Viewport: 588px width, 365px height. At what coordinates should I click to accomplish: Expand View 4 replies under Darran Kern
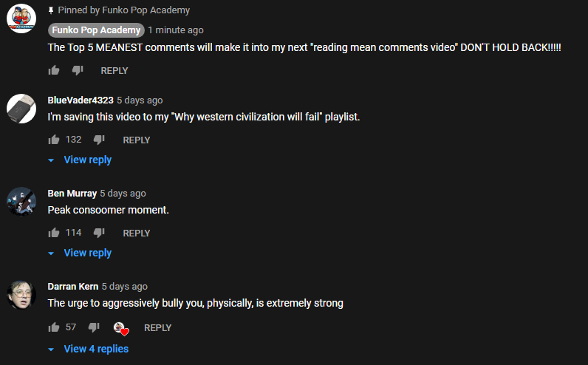(88, 349)
